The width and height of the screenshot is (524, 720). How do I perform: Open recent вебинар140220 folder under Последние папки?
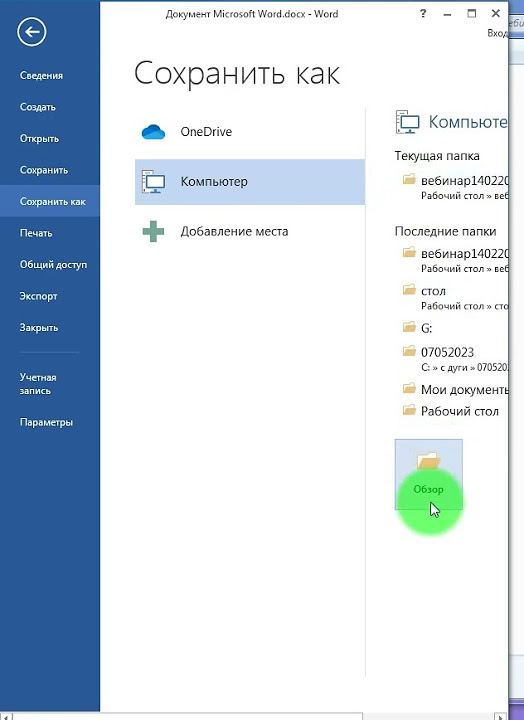point(452,260)
